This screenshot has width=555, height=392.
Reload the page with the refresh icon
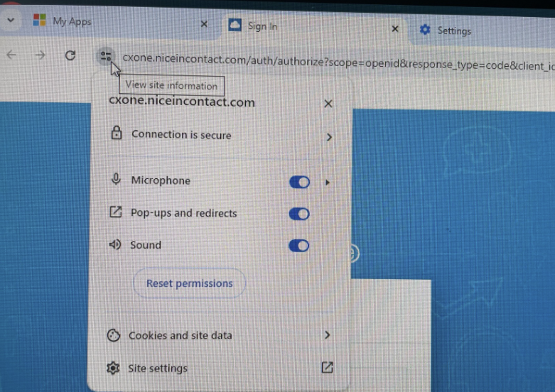tap(70, 55)
